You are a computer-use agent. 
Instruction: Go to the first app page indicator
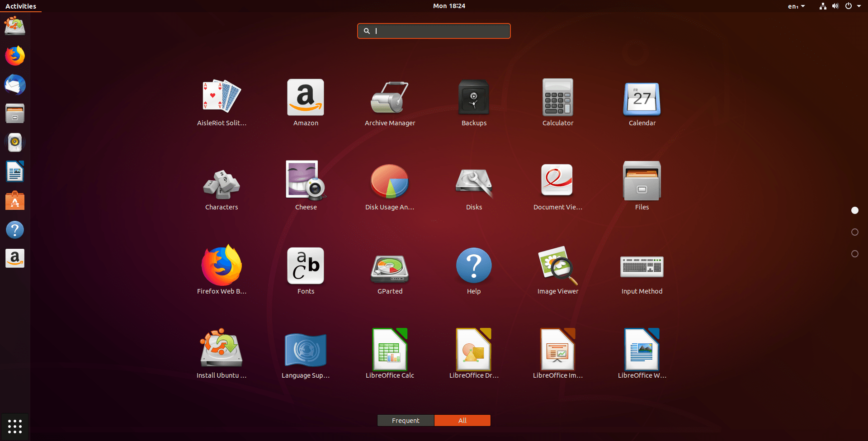tap(855, 210)
